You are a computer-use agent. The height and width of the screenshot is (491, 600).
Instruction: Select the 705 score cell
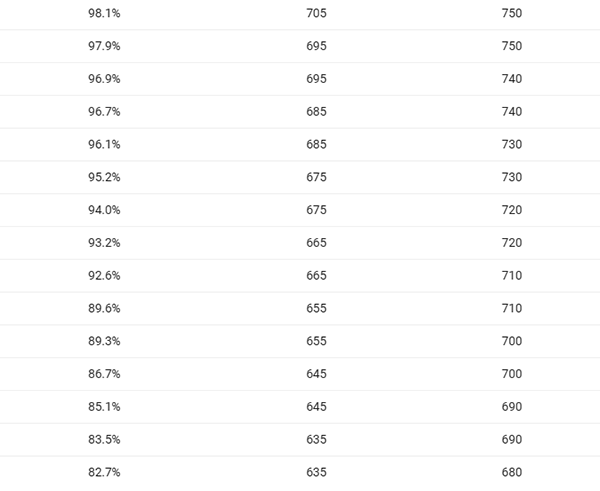316,13
